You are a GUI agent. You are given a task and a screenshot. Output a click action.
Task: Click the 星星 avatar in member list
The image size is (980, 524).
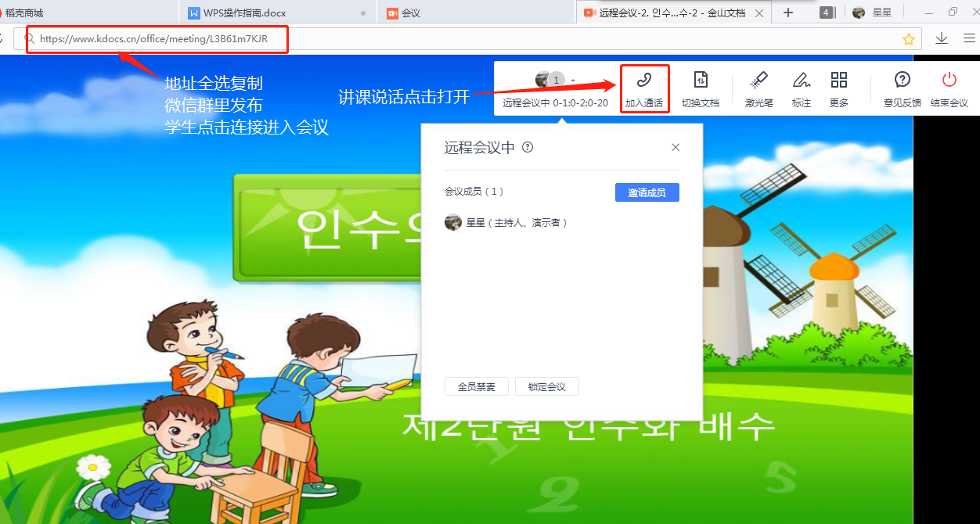452,223
